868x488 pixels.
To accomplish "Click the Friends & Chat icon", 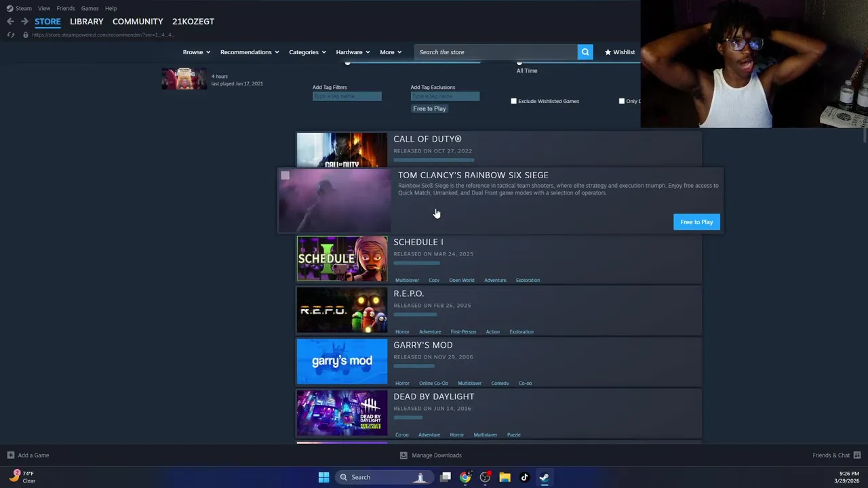I will [x=857, y=455].
